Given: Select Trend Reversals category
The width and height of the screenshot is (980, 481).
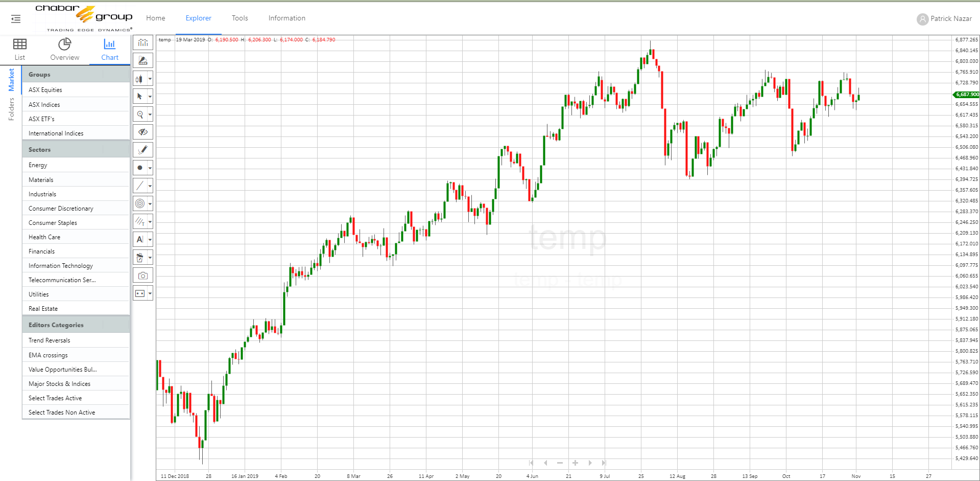Looking at the screenshot, I should [x=50, y=340].
